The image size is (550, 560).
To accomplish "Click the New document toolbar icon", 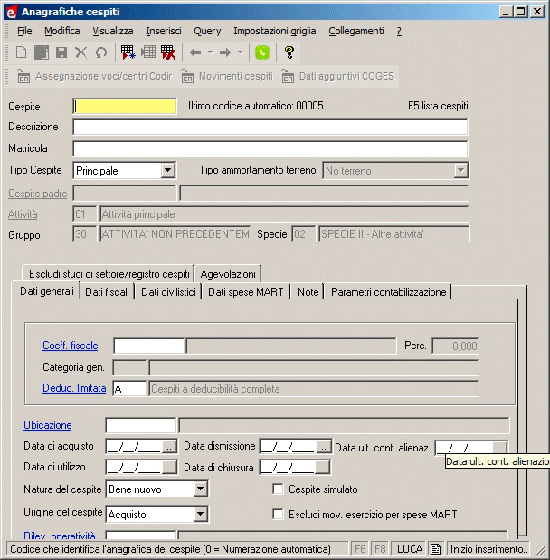I will [21, 52].
